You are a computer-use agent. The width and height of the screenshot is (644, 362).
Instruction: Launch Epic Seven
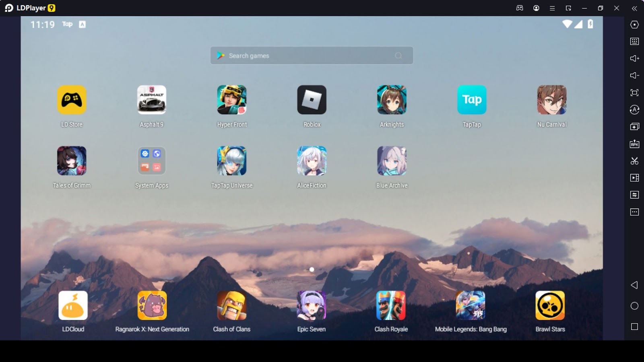[x=312, y=305]
